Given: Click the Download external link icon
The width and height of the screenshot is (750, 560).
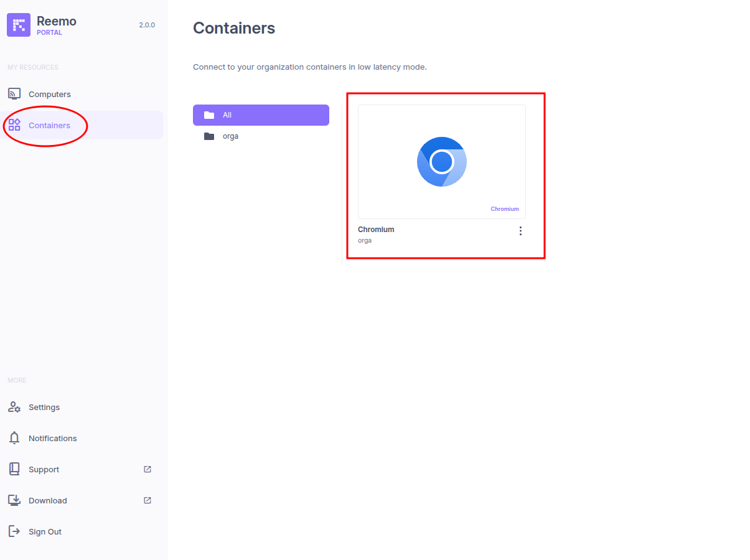Looking at the screenshot, I should pyautogui.click(x=148, y=500).
